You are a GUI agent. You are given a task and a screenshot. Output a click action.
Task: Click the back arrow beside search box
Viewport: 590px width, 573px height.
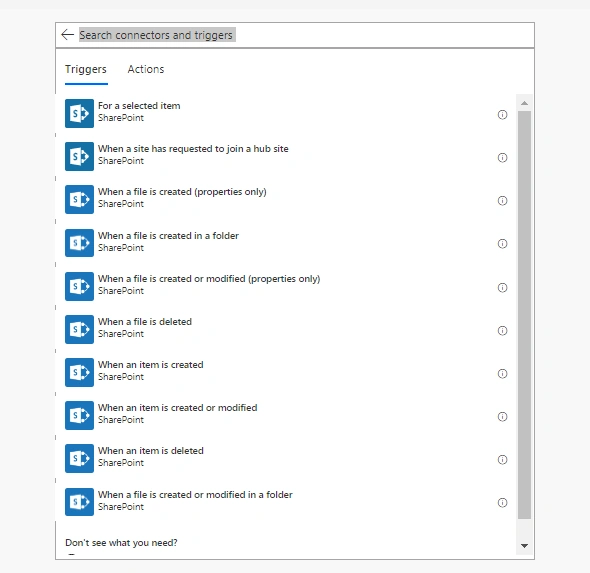coord(67,35)
